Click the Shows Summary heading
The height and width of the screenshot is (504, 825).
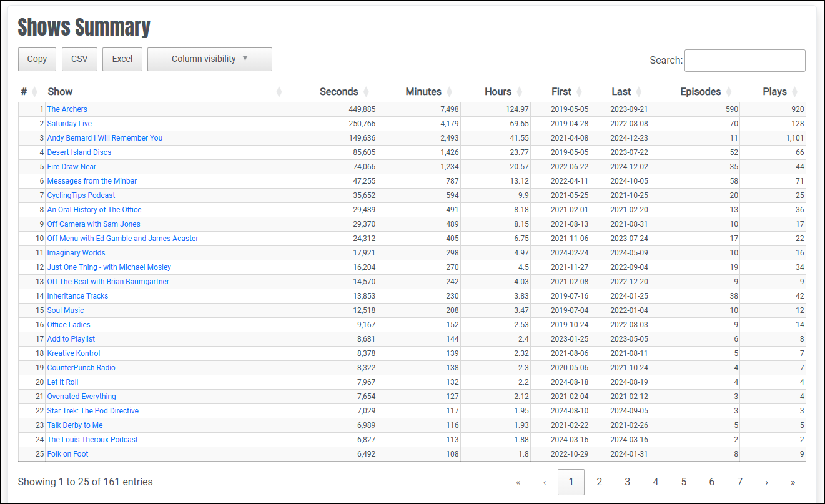tap(84, 27)
